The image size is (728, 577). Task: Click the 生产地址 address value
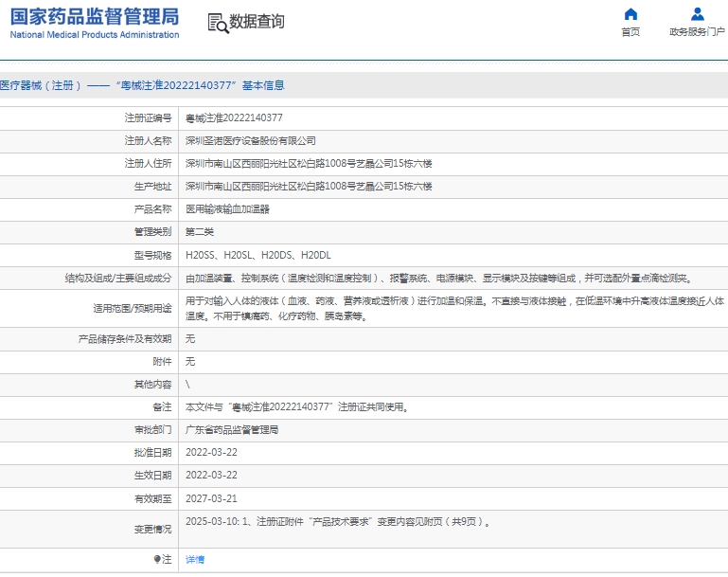pyautogui.click(x=309, y=187)
